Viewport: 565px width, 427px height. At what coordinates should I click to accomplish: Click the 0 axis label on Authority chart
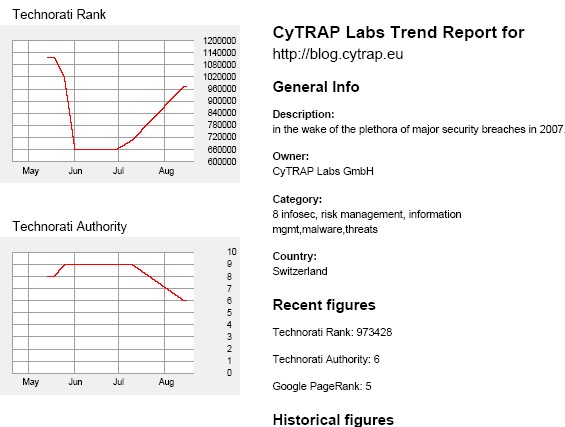coord(229,373)
